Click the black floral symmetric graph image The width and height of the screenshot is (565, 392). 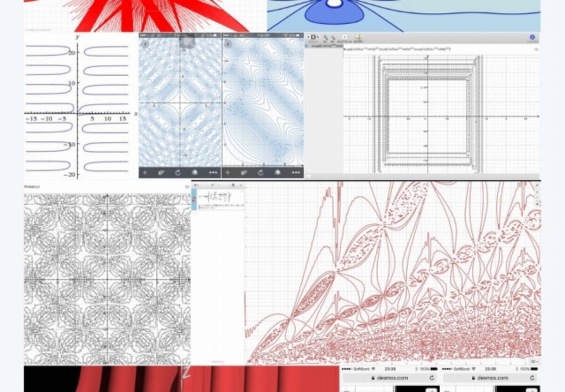(107, 278)
